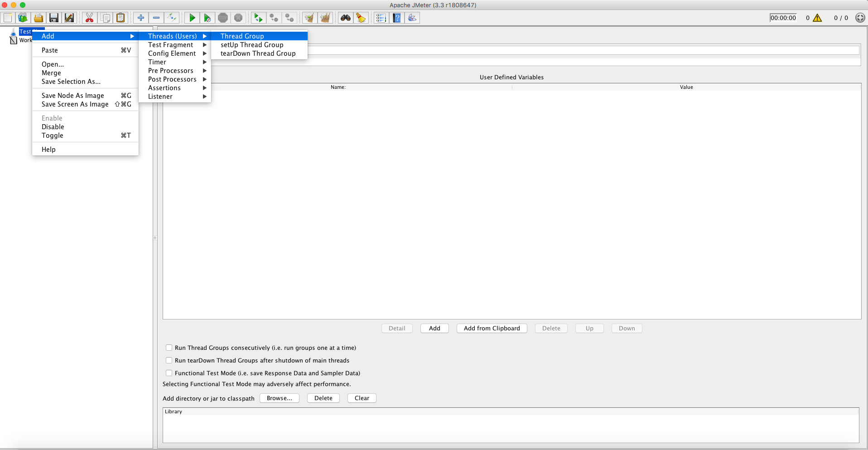Select Open... in the context menu

pos(85,64)
